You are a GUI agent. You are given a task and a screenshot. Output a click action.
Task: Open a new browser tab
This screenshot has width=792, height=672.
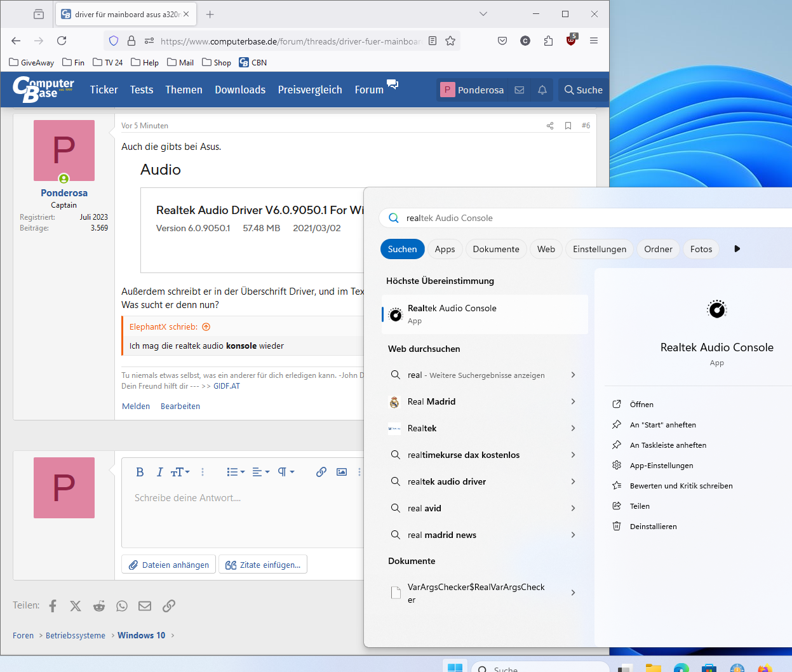coord(210,14)
